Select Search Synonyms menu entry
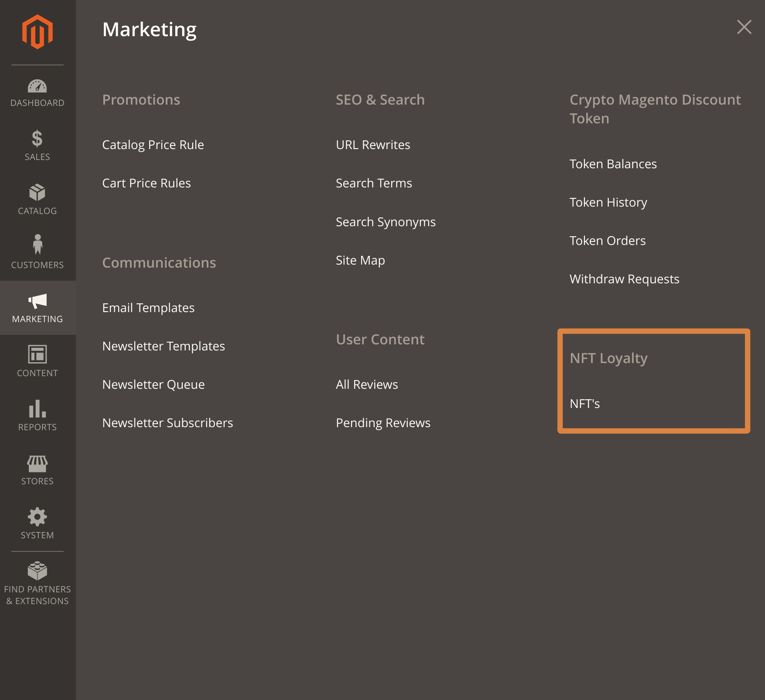765x700 pixels. (x=386, y=222)
